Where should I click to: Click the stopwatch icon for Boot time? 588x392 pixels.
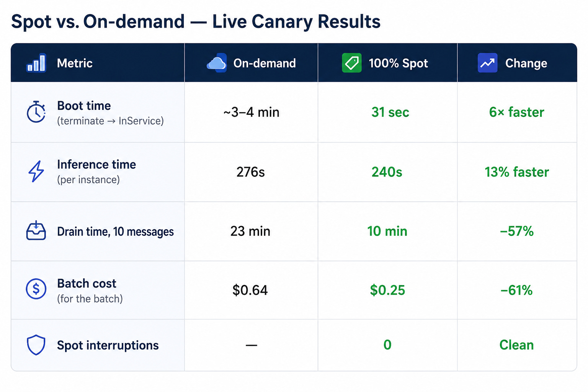pyautogui.click(x=36, y=112)
